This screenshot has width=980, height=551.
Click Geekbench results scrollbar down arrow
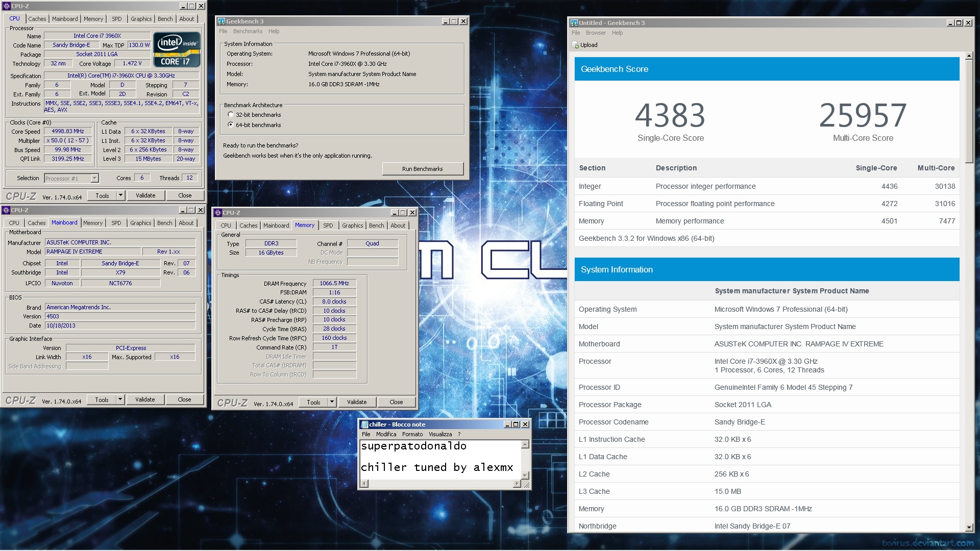pos(969,528)
